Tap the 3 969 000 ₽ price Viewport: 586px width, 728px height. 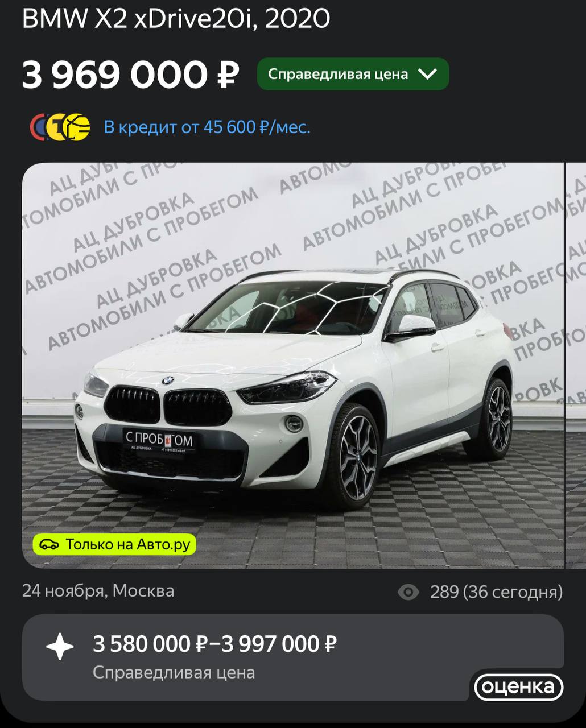[130, 75]
